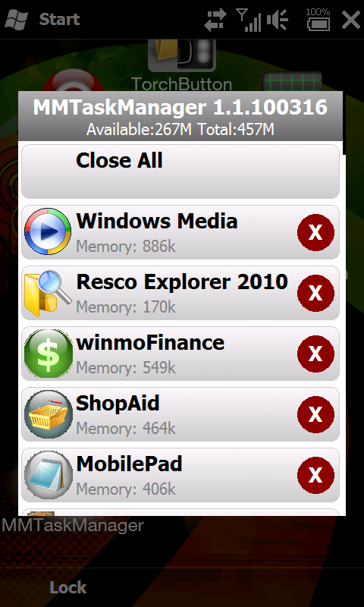Close Windows Media with its red X
This screenshot has height=607, width=364.
315,233
